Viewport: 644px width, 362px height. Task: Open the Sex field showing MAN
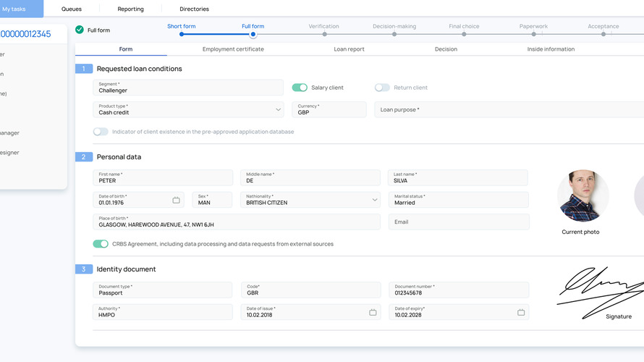coord(212,200)
